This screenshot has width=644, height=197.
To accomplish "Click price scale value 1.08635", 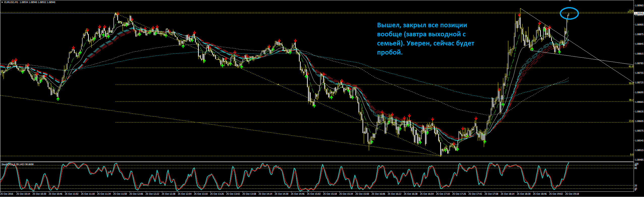I will pyautogui.click(x=639, y=112).
